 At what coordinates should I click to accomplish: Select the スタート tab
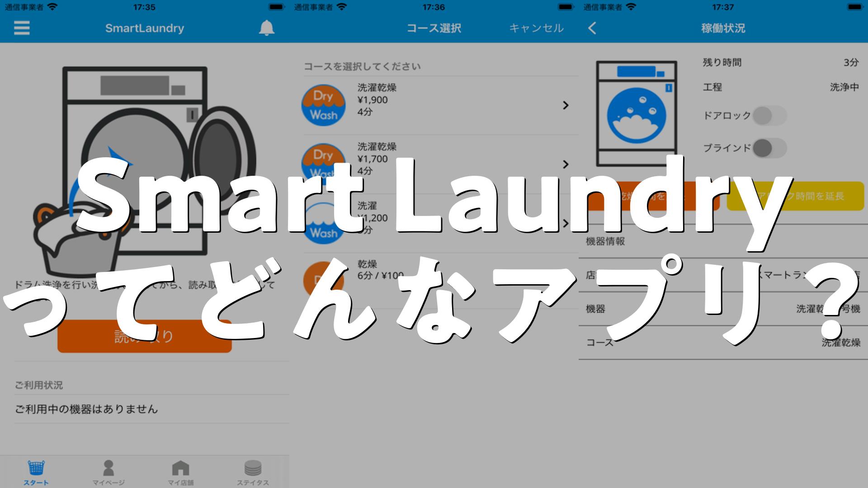tap(36, 473)
